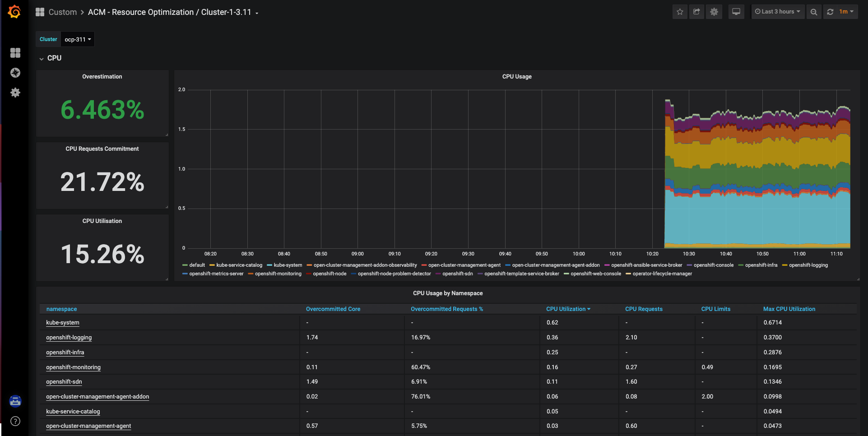Screen dimensions: 868x436
Task: Toggle open-cluster-management-agent-addon legend series
Action: pos(556,265)
